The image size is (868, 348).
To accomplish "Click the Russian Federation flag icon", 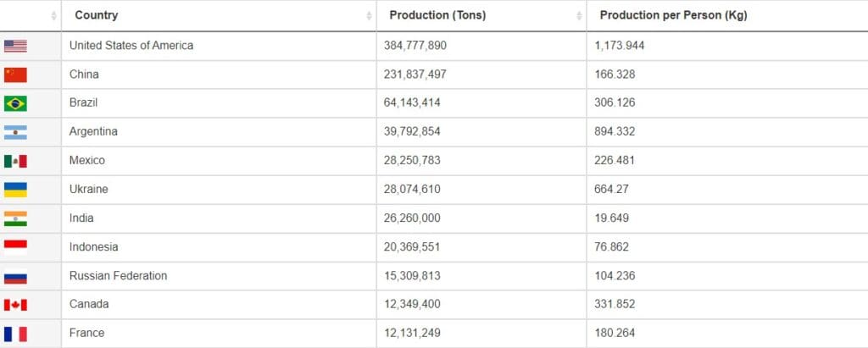I will point(15,276).
